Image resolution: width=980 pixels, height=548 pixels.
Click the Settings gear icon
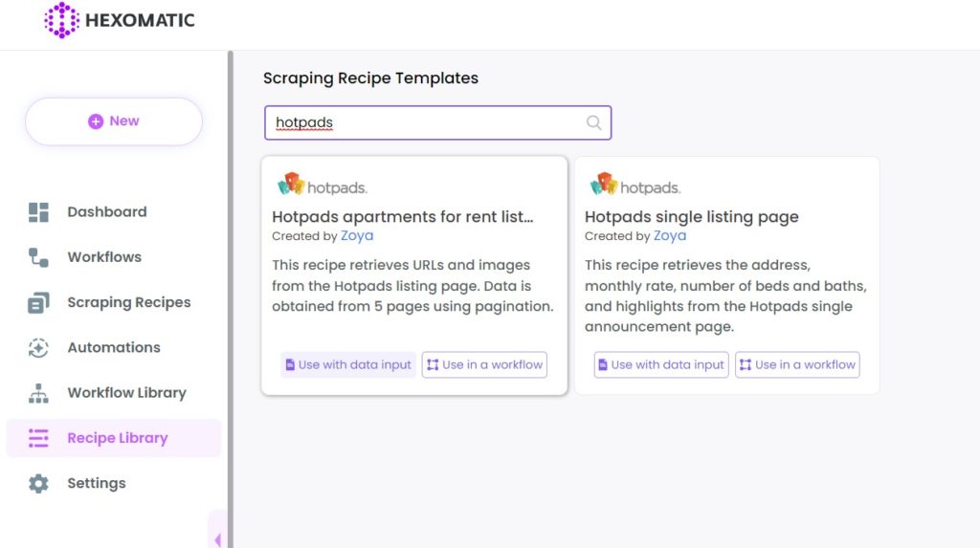tap(38, 483)
